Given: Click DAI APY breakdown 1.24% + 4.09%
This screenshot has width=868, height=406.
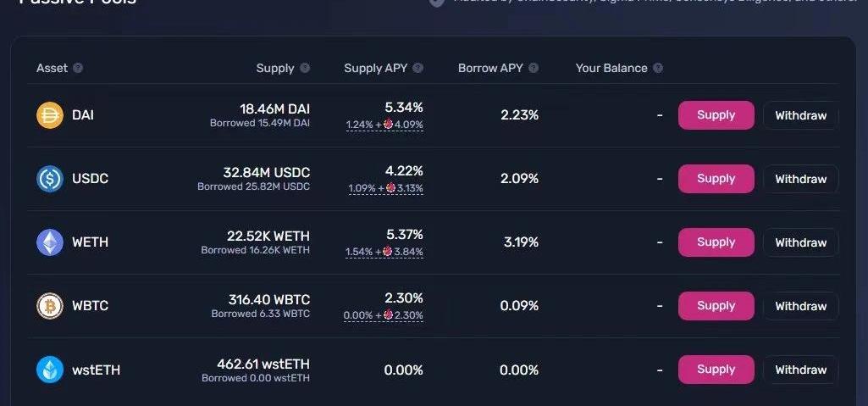Looking at the screenshot, I should (x=384, y=125).
